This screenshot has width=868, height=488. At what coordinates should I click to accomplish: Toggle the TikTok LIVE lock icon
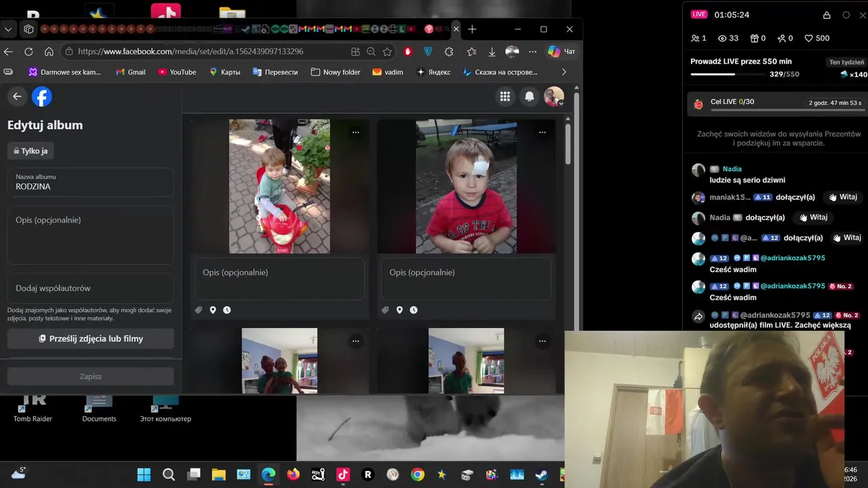(827, 15)
